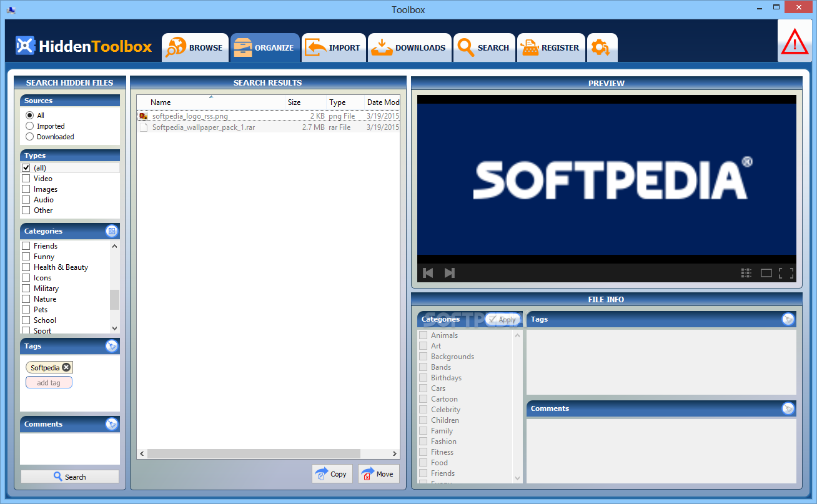Select Softpedia_wallpaper_pack_1.rar in results
817x504 pixels.
point(268,127)
